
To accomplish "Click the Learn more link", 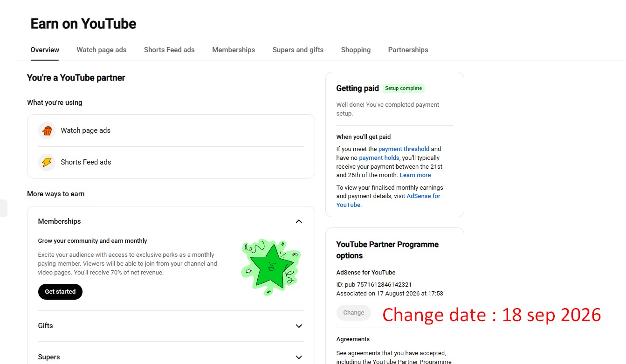I will (x=415, y=175).
